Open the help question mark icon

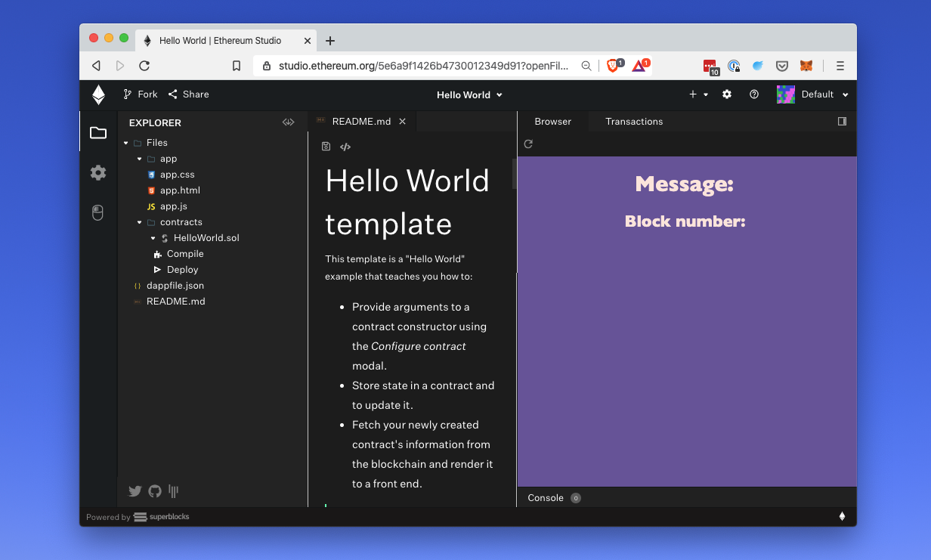pos(753,94)
